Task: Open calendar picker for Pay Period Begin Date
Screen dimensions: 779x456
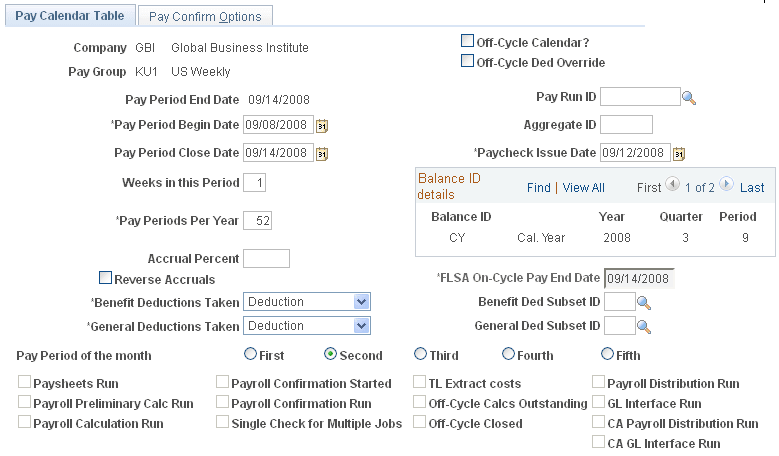Action: pos(322,125)
